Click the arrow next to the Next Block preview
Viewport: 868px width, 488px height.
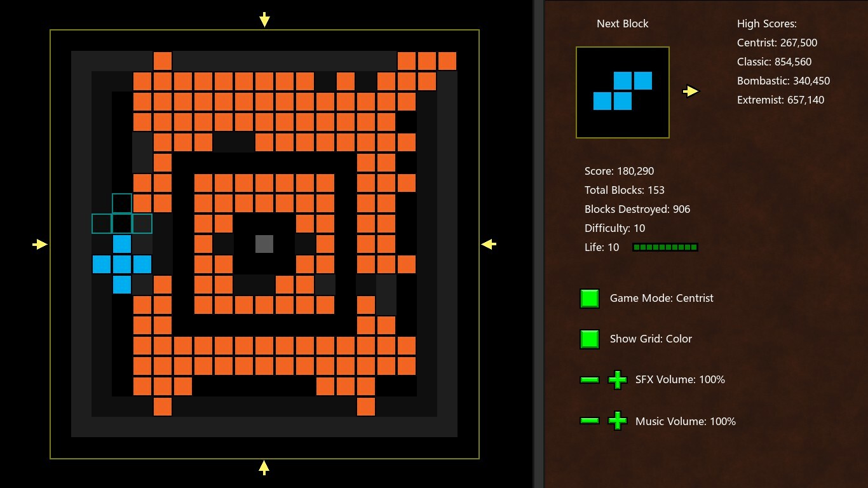click(689, 91)
